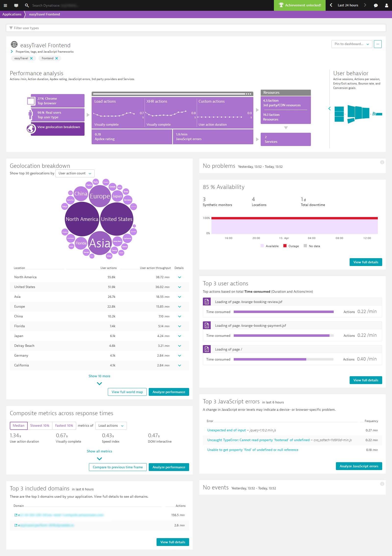
Task: Open the user profile icon
Action: 387,5
